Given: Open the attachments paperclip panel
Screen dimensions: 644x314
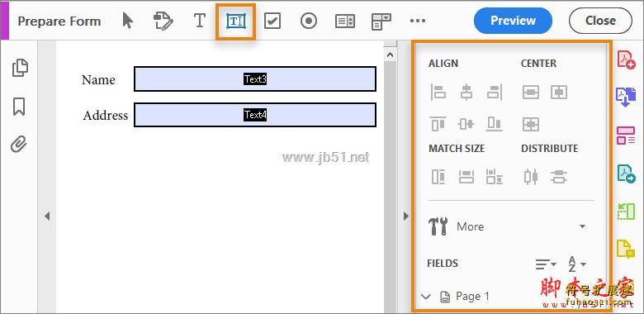Looking at the screenshot, I should coord(19,145).
